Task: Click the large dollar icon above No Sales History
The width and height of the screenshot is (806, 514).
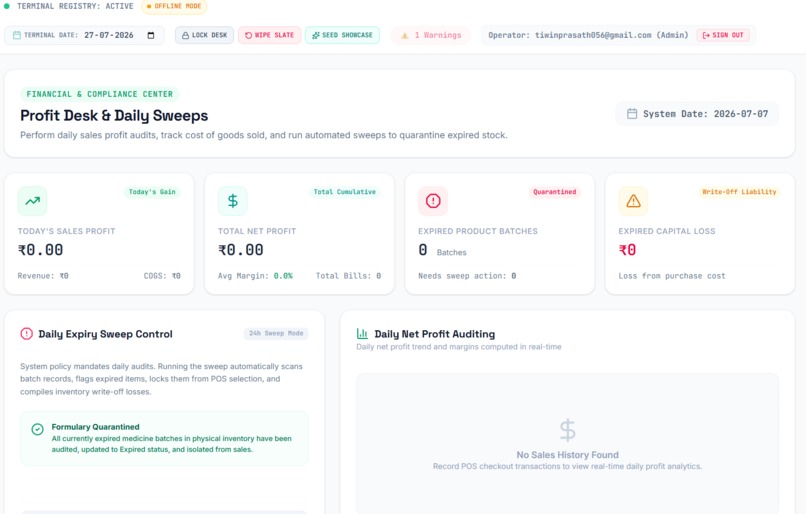Action: coord(567,430)
